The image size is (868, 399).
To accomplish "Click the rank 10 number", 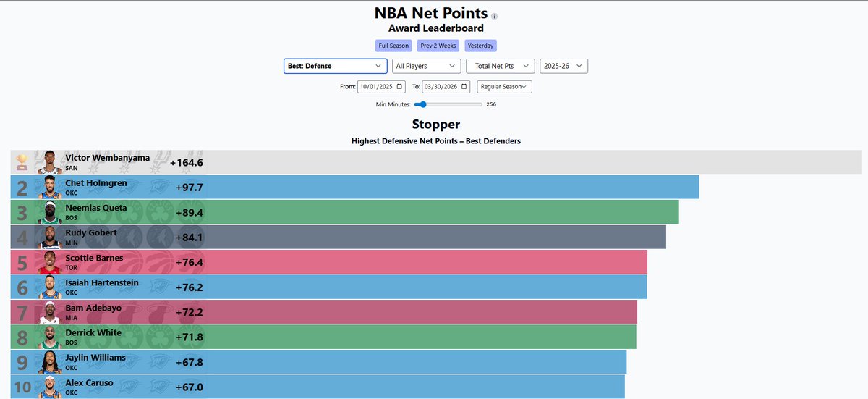I will click(22, 388).
